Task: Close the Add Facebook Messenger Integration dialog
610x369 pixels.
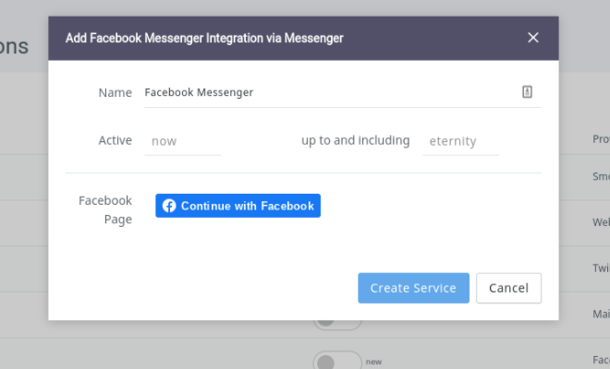Action: (x=533, y=38)
